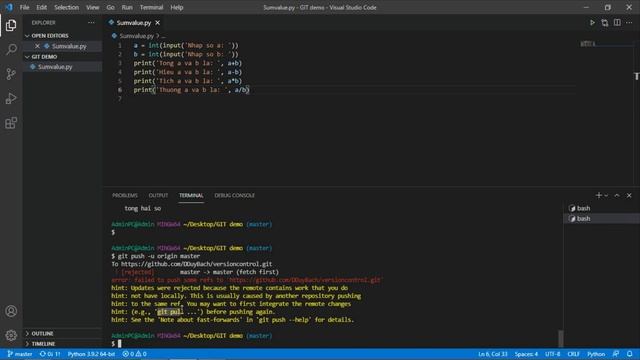
Task: Click the feedback icon in status bar
Action: pyautogui.click(x=616, y=354)
